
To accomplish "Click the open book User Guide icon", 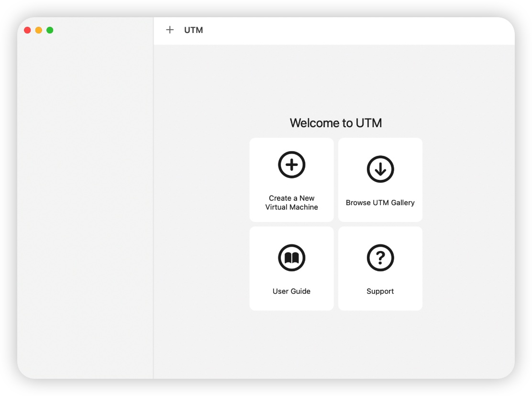I will (291, 258).
